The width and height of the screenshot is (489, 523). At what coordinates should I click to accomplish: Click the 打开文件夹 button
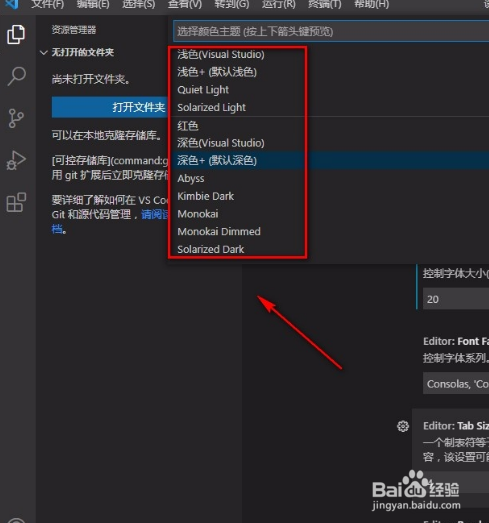[x=110, y=107]
